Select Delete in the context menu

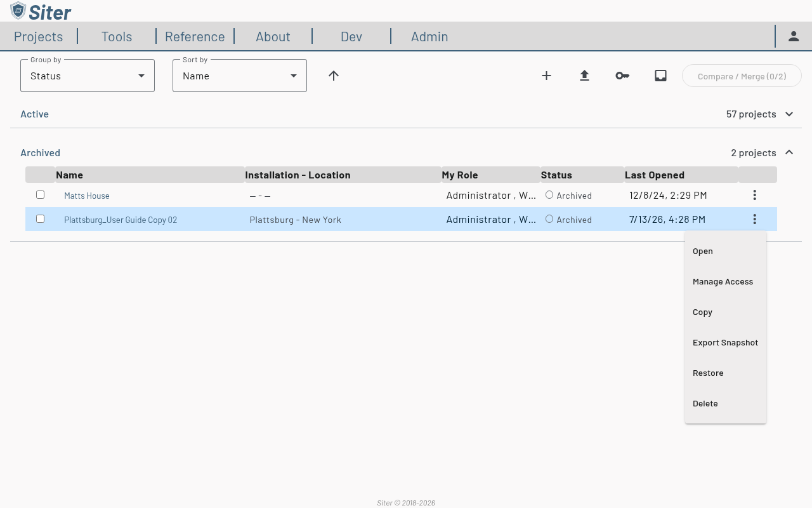[x=726, y=403]
